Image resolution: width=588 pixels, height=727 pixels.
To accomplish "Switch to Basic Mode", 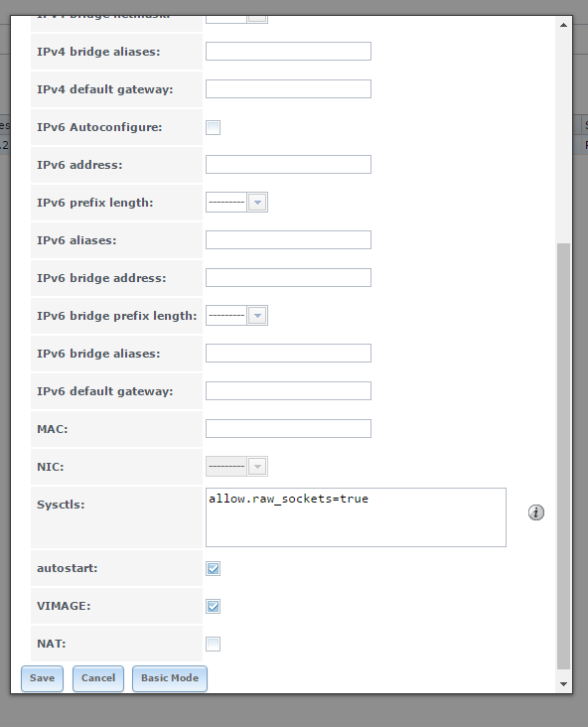I will (x=170, y=678).
